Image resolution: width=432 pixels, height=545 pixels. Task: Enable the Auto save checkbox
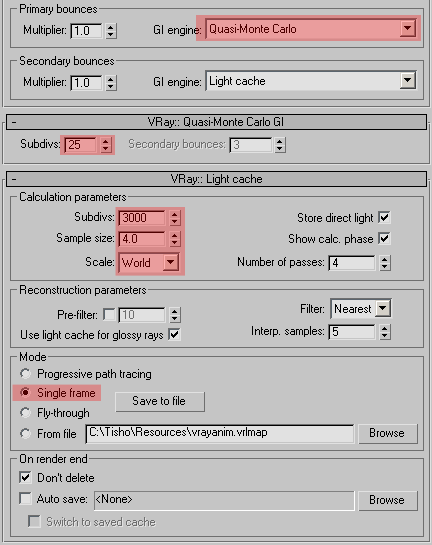(x=25, y=498)
